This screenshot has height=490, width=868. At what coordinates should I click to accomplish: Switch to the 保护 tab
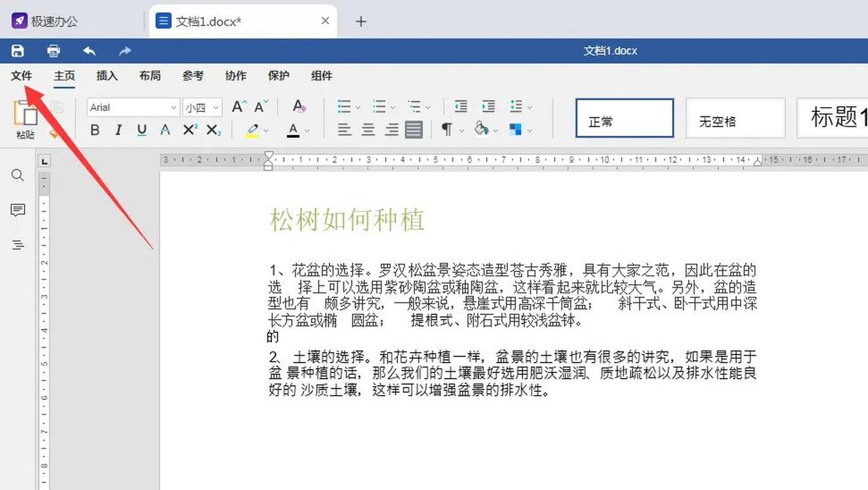279,76
